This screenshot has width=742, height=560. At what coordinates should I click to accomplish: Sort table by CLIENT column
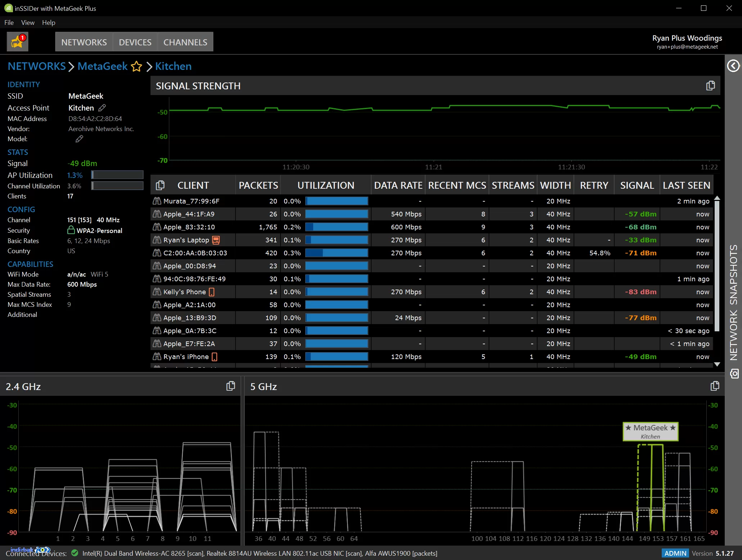pyautogui.click(x=193, y=185)
